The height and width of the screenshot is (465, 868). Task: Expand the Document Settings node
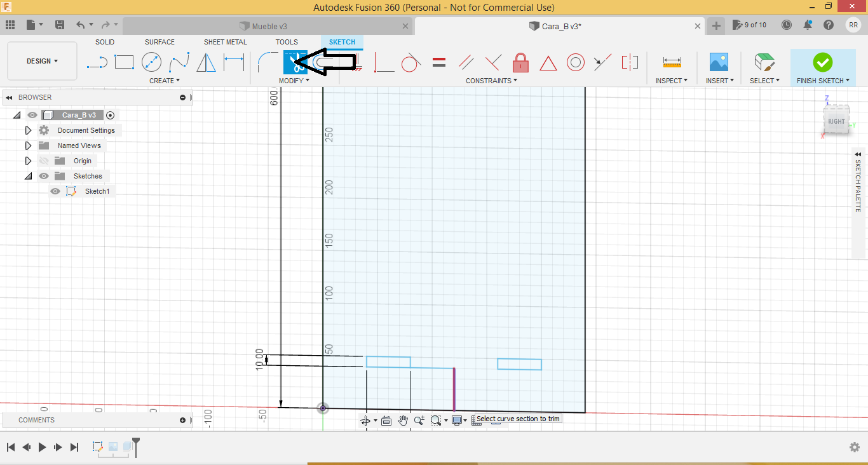[28, 130]
